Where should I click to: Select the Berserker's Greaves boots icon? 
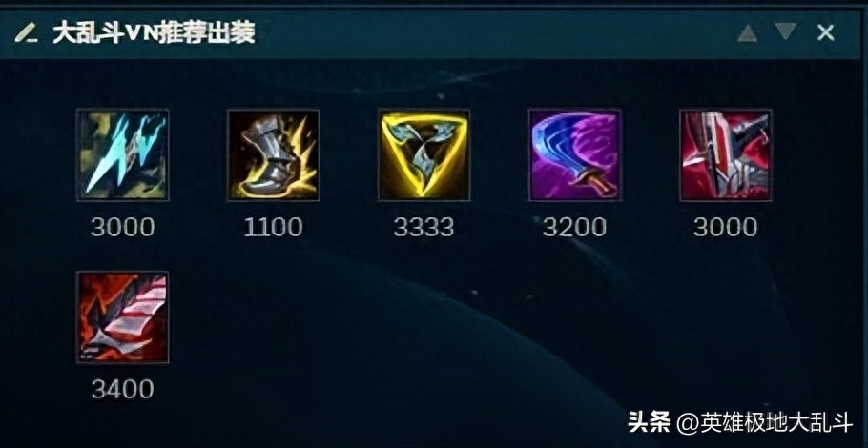click(x=274, y=154)
